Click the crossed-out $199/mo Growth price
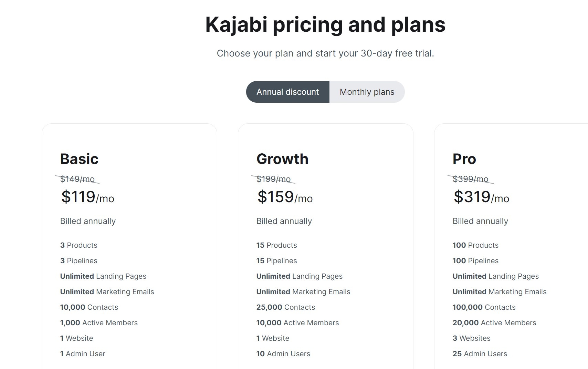Image resolution: width=588 pixels, height=369 pixels. (x=273, y=179)
